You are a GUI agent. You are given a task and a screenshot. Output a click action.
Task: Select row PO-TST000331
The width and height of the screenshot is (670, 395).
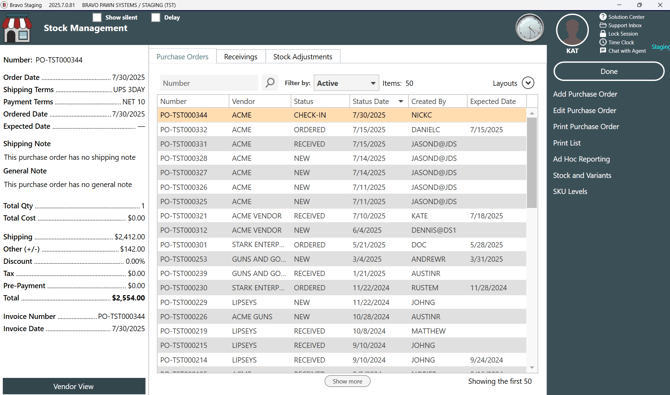pos(342,144)
